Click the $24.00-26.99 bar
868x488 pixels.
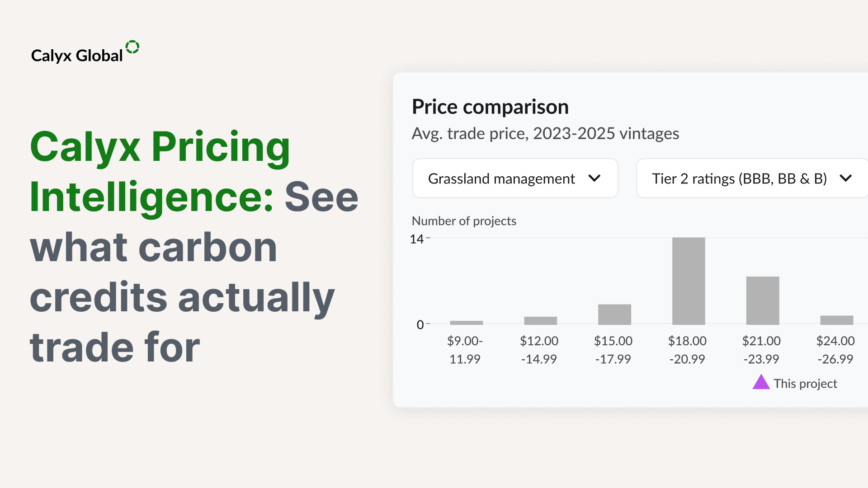point(836,320)
